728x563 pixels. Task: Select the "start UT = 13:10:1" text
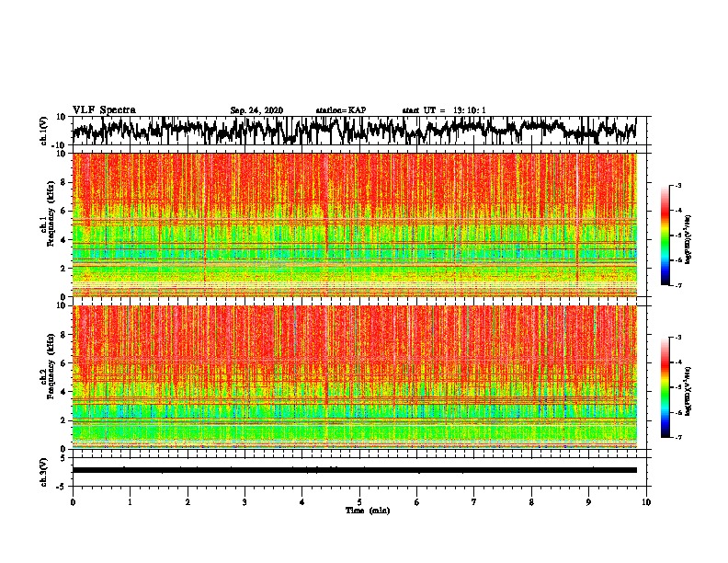pos(444,110)
